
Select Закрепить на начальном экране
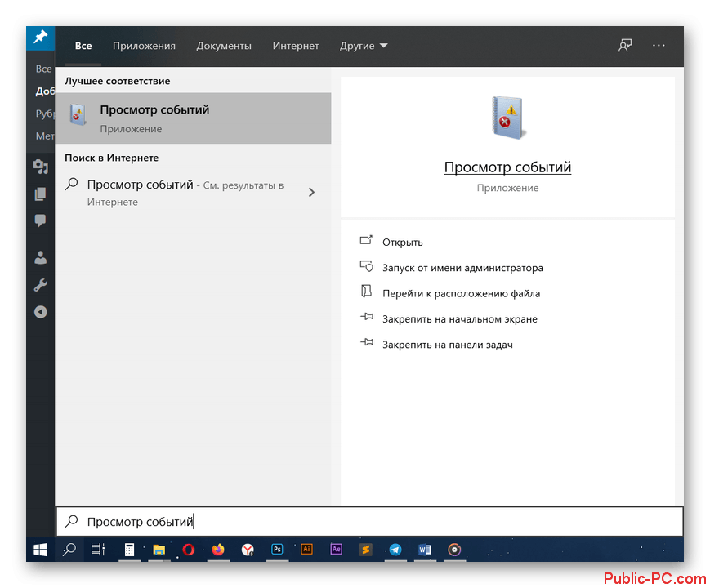tap(459, 319)
